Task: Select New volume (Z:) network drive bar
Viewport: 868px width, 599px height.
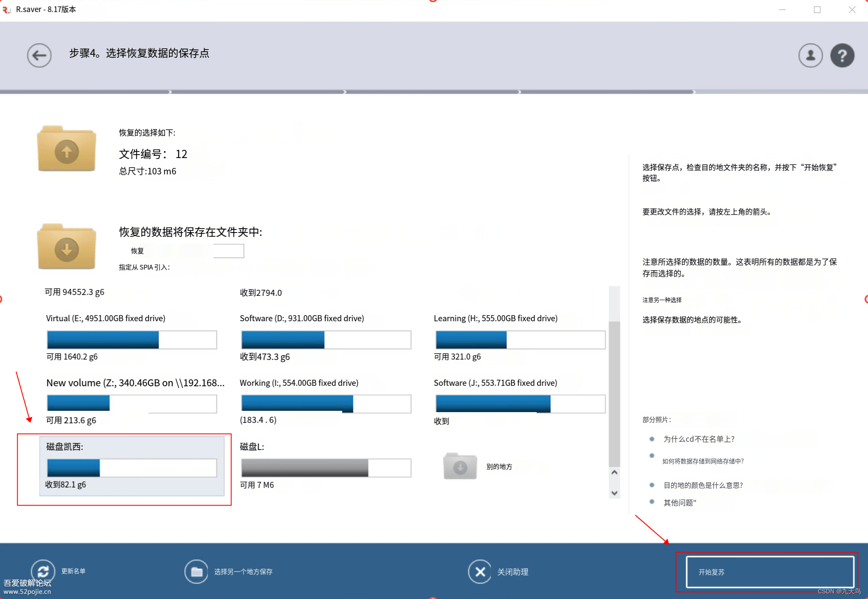Action: click(132, 403)
